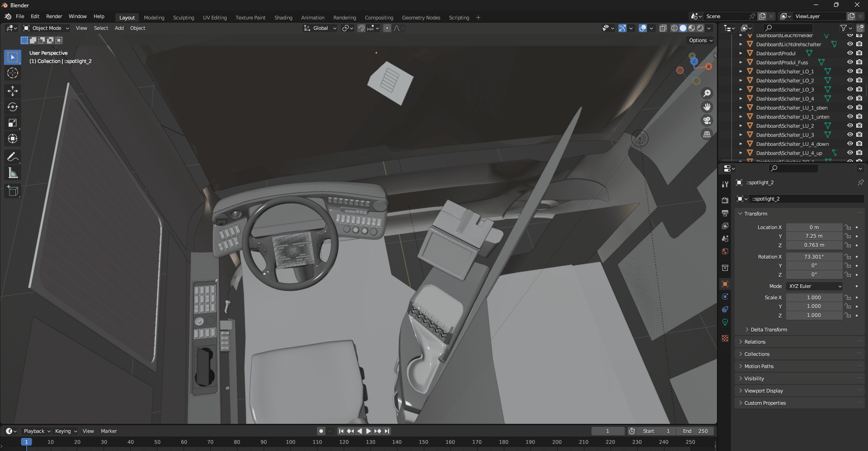Screen dimensions: 868x451
Task: Toggle camera view in viewport
Action: click(707, 121)
